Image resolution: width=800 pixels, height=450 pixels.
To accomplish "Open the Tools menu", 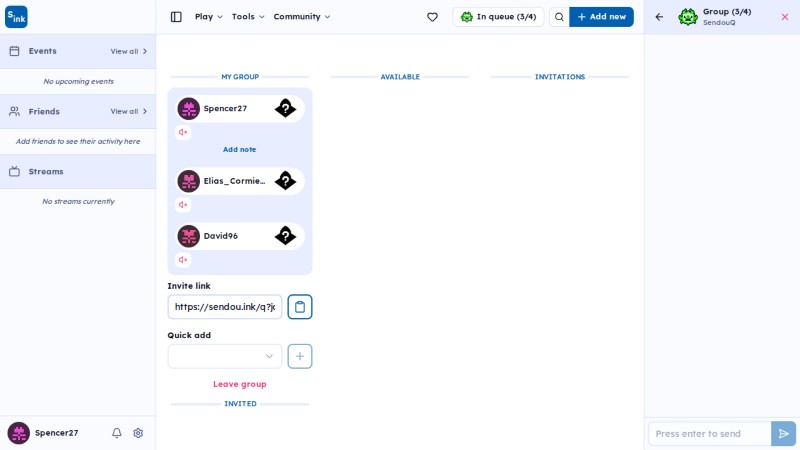I will point(248,17).
